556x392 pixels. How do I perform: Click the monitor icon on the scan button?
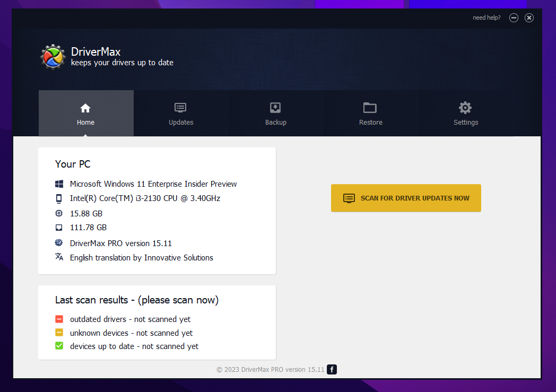[x=349, y=198]
